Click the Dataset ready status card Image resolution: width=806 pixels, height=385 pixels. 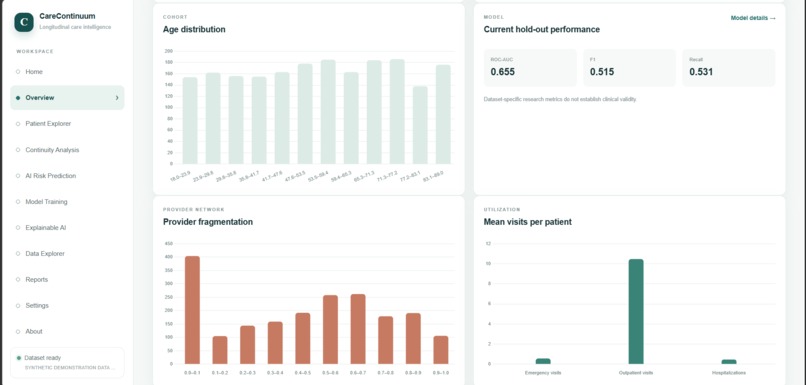tap(67, 363)
